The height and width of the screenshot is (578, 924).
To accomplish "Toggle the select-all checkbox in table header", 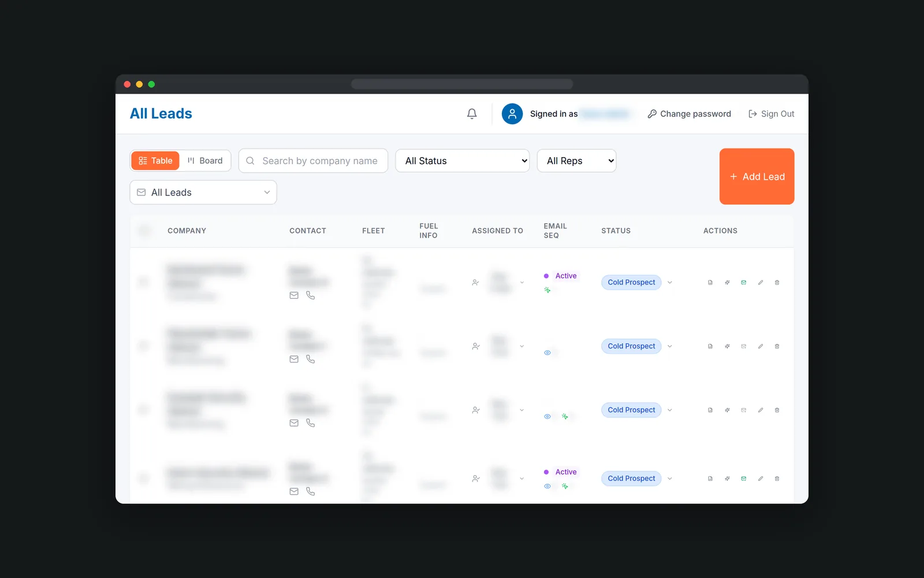I will [x=144, y=231].
